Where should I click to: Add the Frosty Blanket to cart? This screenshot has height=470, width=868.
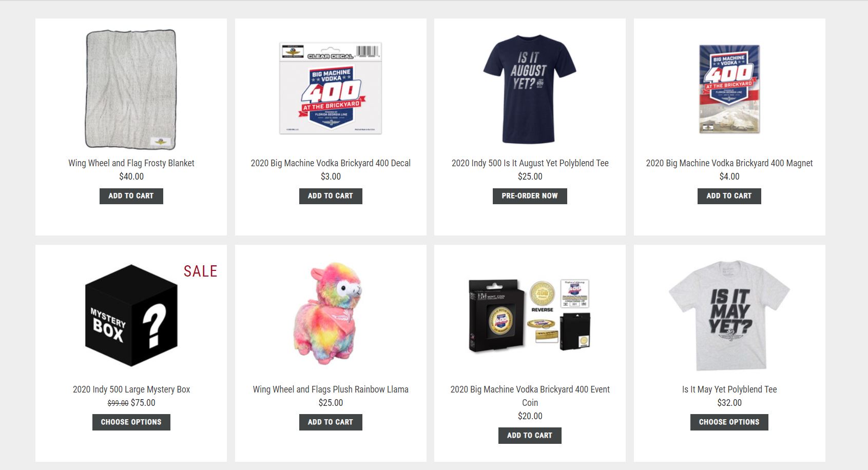pyautogui.click(x=131, y=196)
